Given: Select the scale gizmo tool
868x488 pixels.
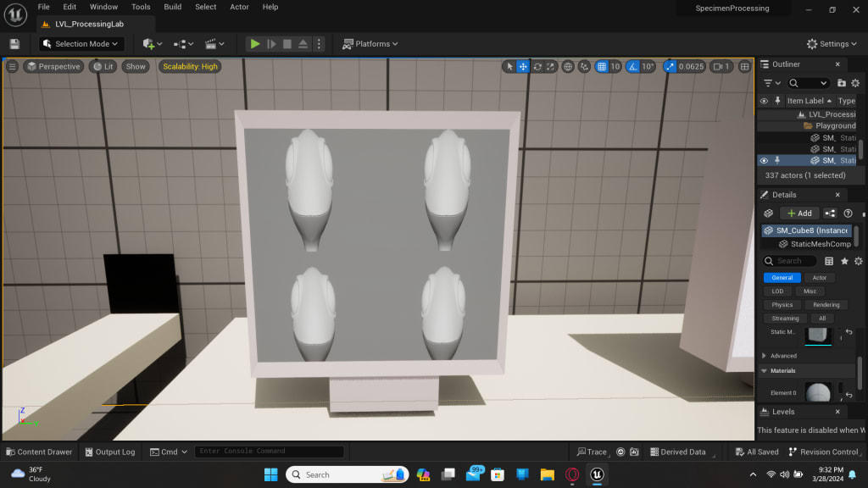Looking at the screenshot, I should click(550, 66).
